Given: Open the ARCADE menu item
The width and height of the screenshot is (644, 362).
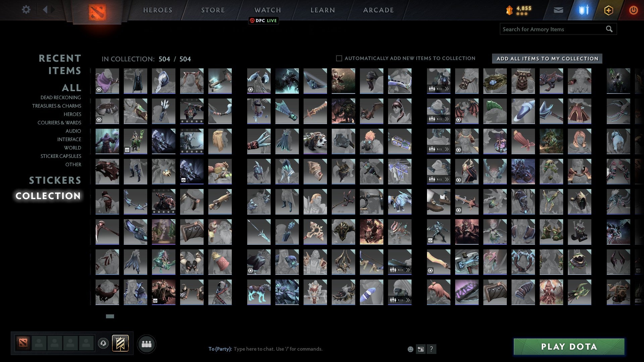Looking at the screenshot, I should (x=378, y=10).
